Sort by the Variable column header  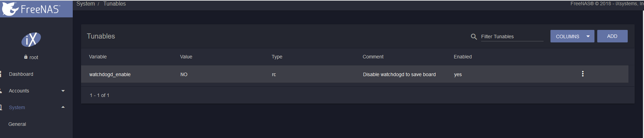[x=98, y=57]
